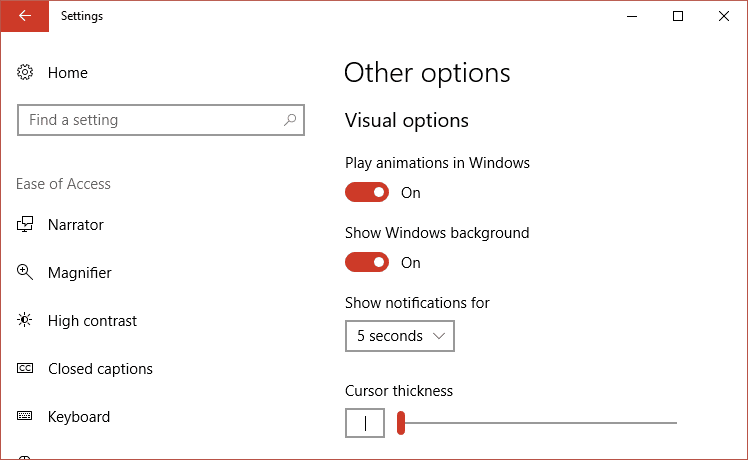Open Closed captions settings
748x460 pixels.
coord(100,369)
